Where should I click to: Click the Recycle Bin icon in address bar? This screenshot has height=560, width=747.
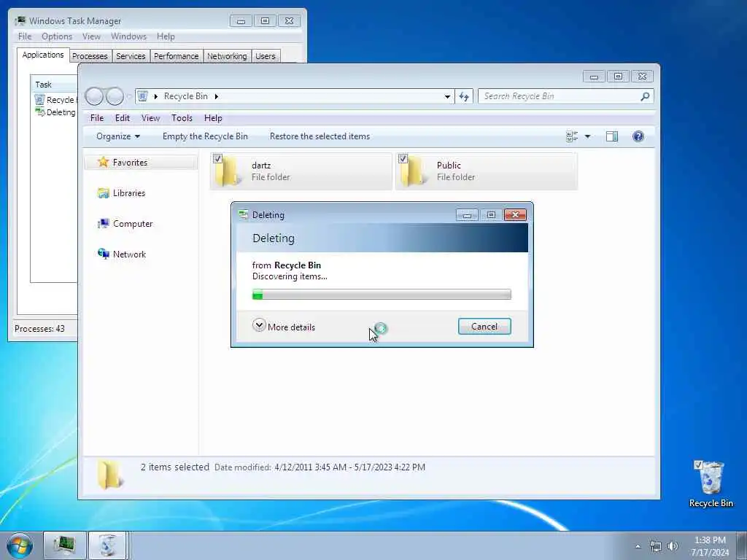[142, 96]
